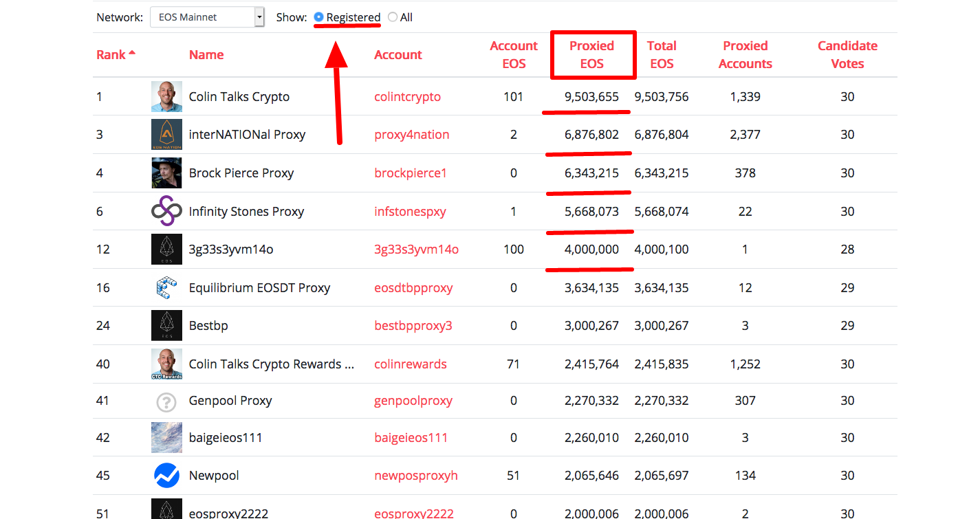Open the EOS Mainnet network dropdown
Viewport: 980px width, 519px height.
[207, 17]
